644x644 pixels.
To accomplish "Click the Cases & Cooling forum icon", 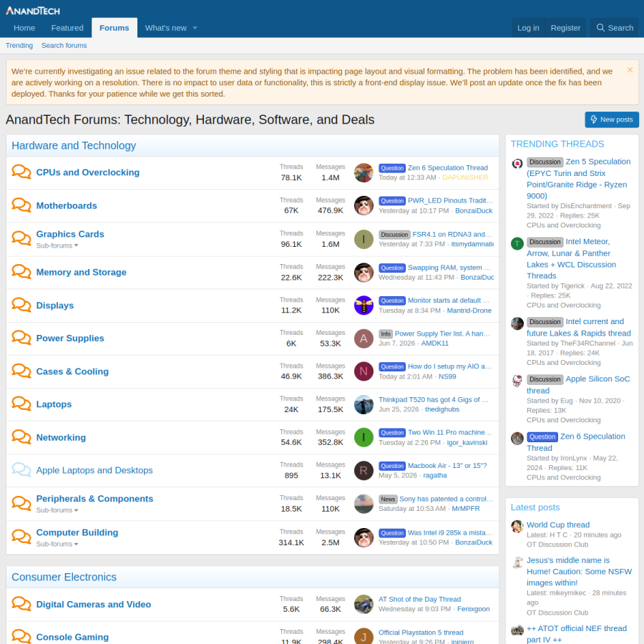I will coord(21,371).
